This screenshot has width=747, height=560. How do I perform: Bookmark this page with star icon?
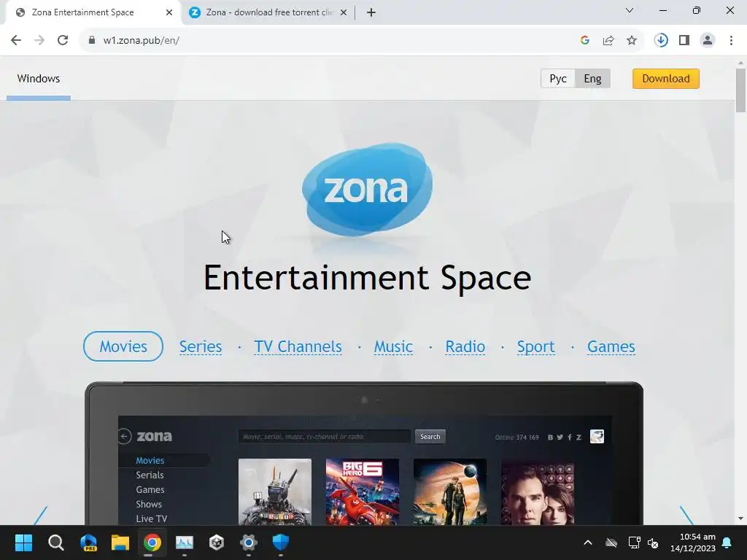[x=632, y=41]
